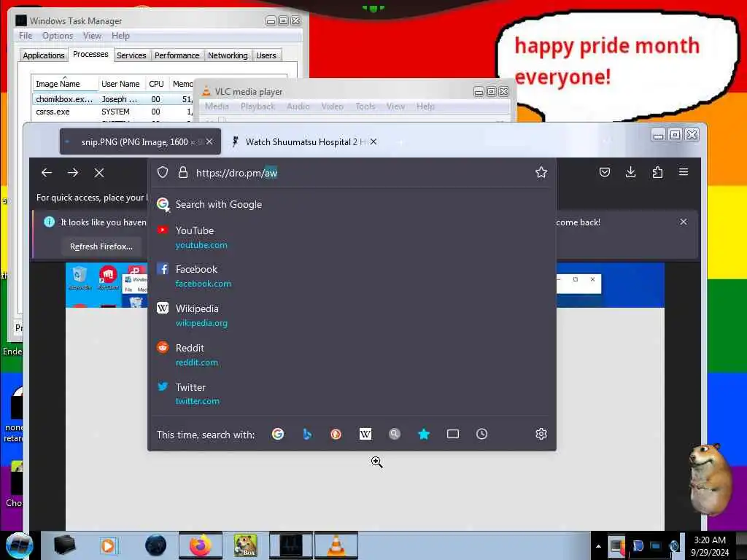Search this time with Bing icon
This screenshot has height=560, width=747.
pos(307,434)
